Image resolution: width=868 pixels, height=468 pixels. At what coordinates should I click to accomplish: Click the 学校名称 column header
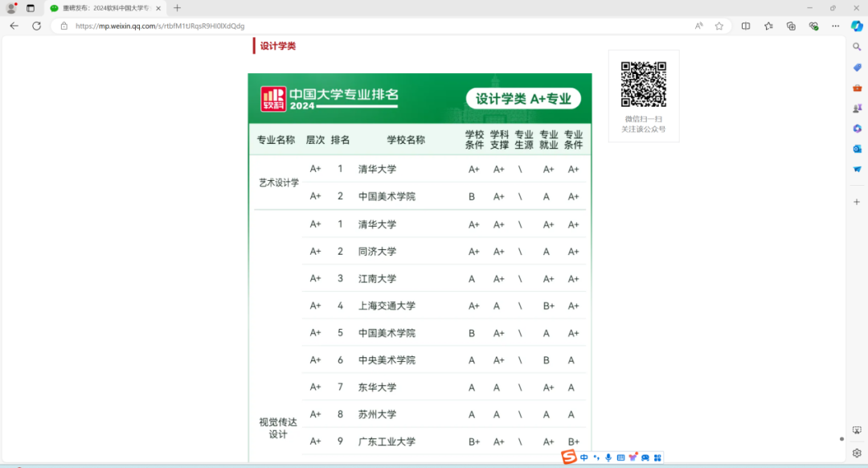click(x=406, y=140)
